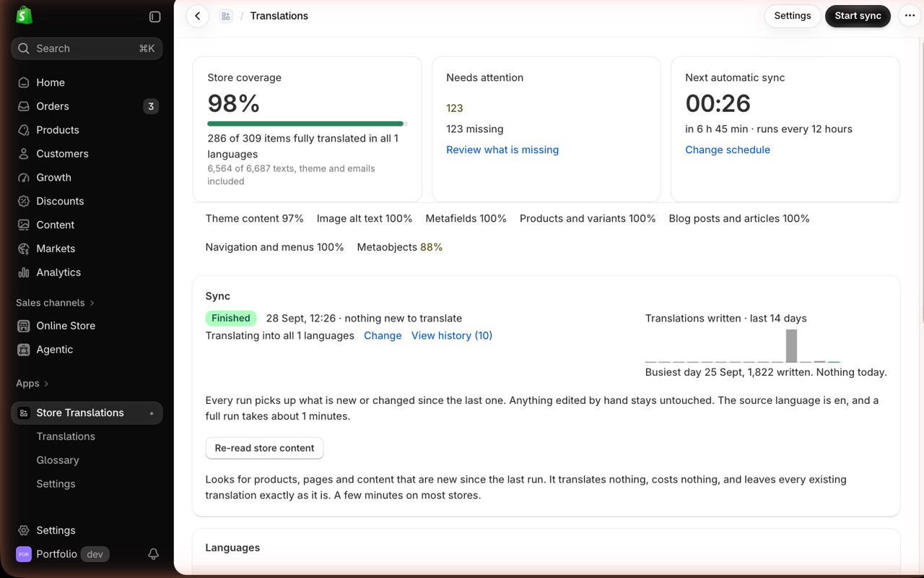The image size is (924, 578).
Task: Click the Re-read store content button
Action: click(x=264, y=448)
